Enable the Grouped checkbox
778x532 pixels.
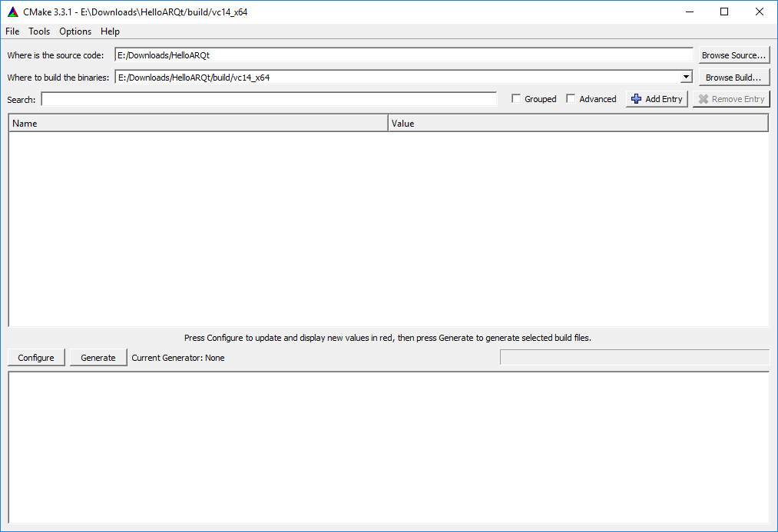[x=515, y=98]
